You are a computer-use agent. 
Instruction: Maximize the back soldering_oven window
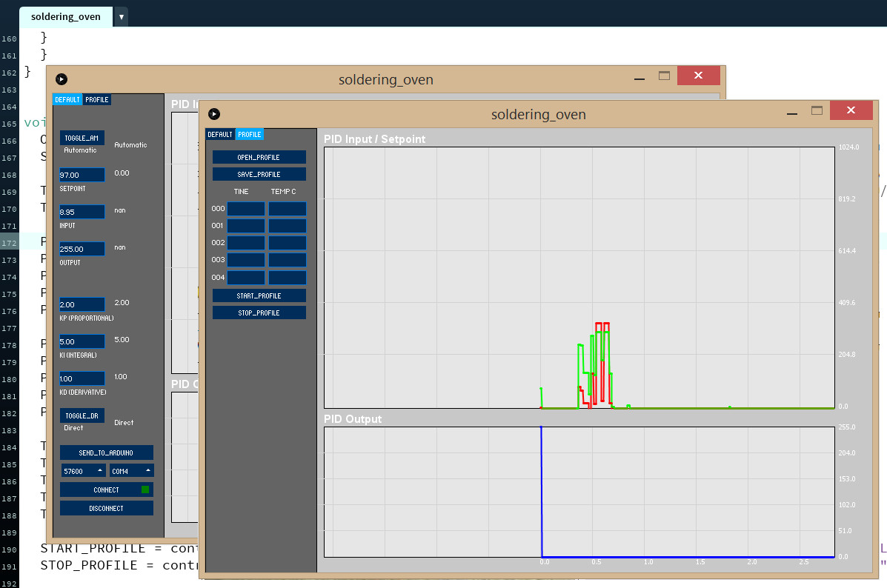click(x=665, y=76)
